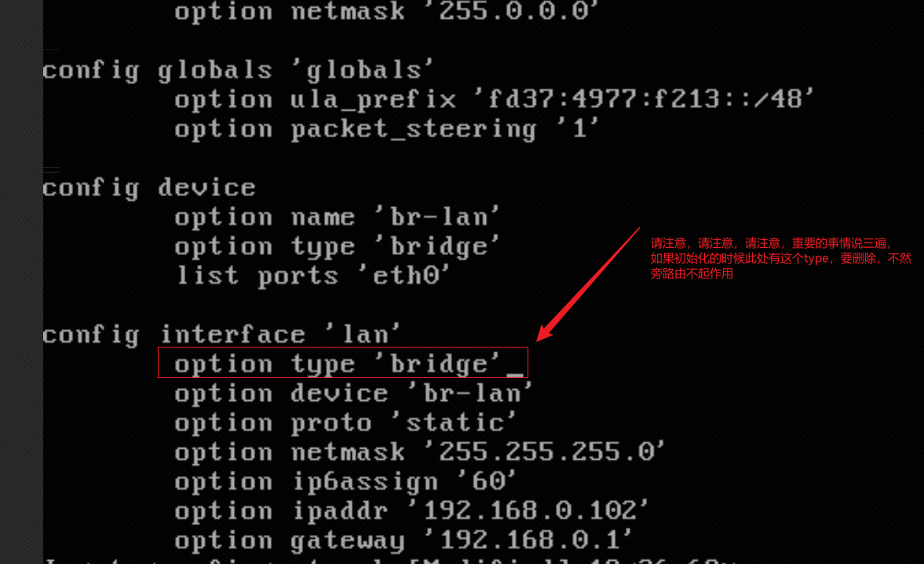
Task: Place cursor on option proto 'static'
Action: coord(345,423)
